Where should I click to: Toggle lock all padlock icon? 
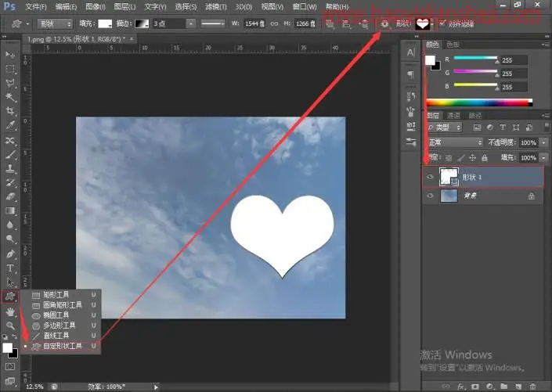(x=485, y=158)
